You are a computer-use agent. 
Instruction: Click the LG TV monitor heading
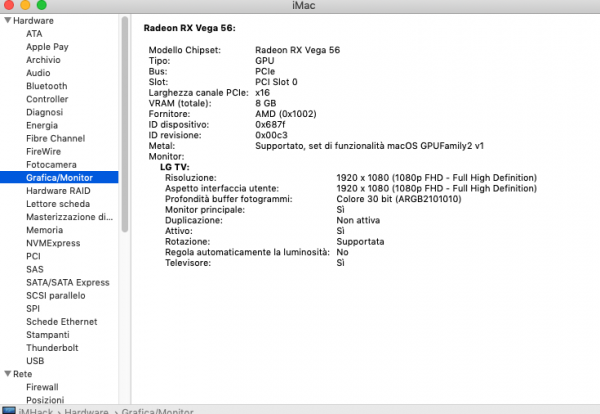click(x=174, y=167)
